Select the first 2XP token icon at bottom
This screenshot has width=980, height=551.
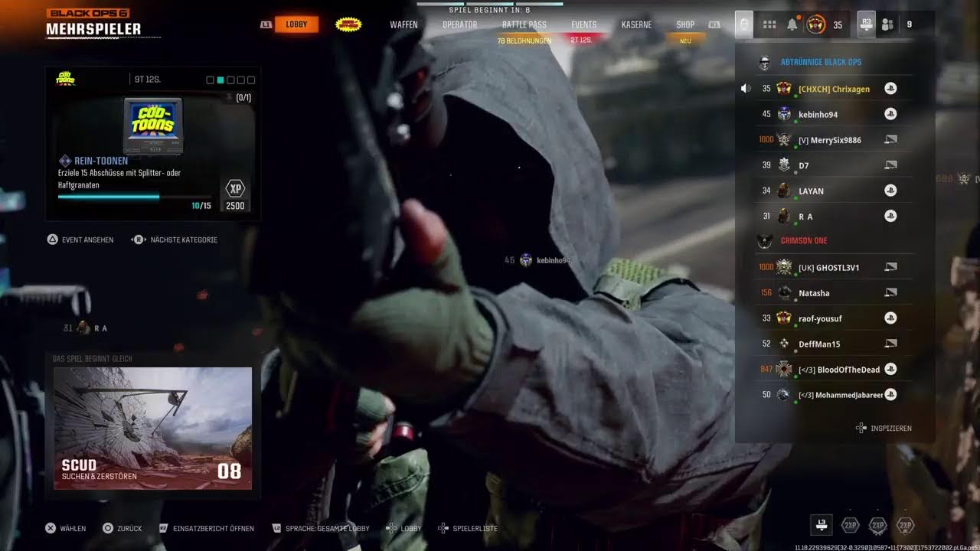[x=850, y=525]
